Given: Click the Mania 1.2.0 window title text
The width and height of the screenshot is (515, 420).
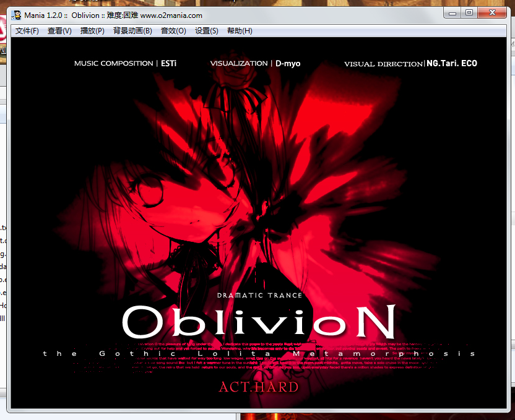Looking at the screenshot, I should [113, 15].
